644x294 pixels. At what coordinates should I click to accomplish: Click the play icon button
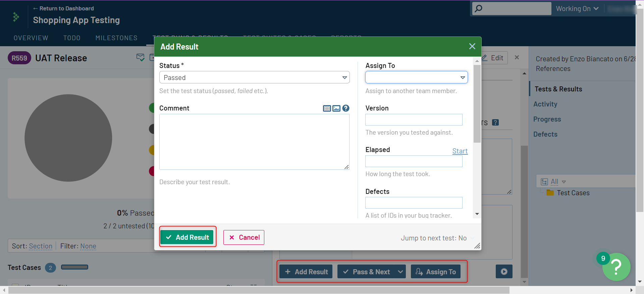504,272
